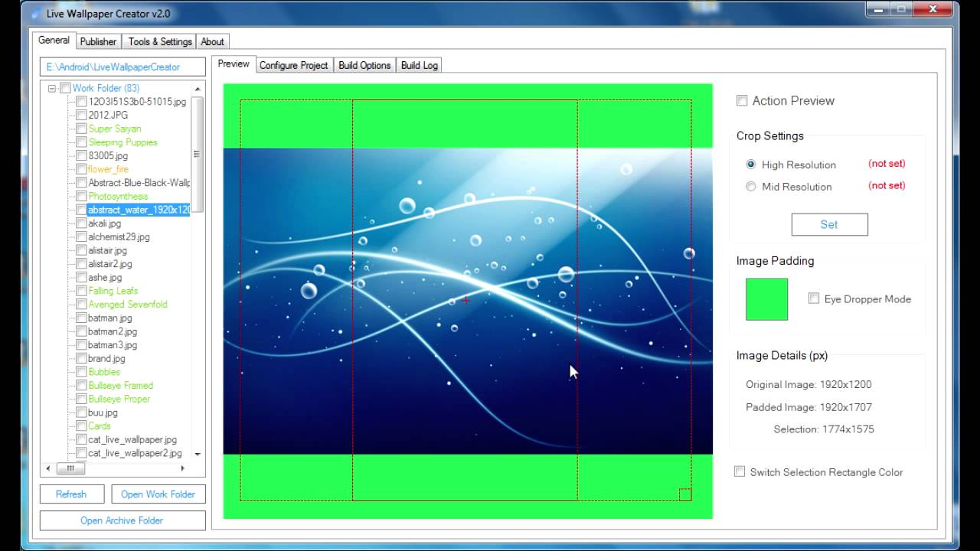Click the Set crop button
This screenshot has height=551, width=980.
tap(829, 224)
